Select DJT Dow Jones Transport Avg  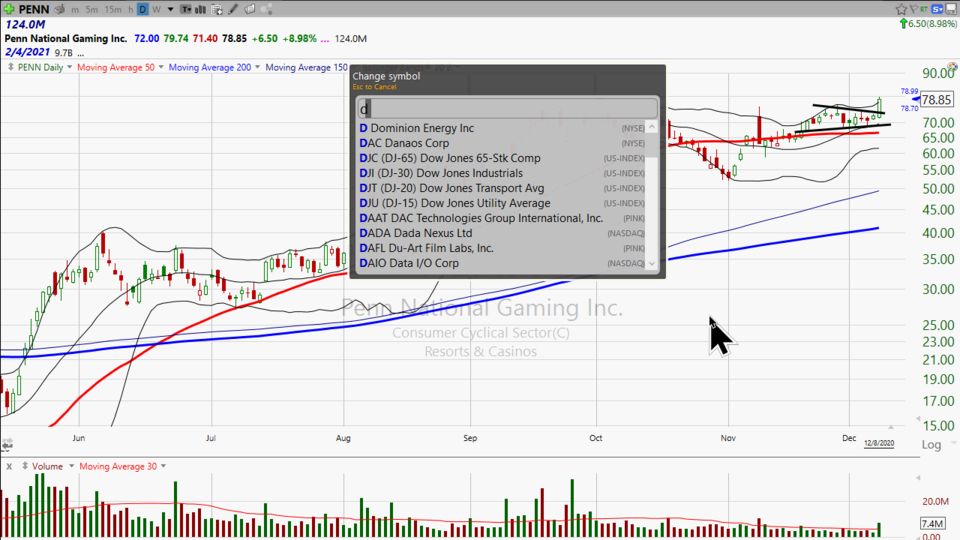click(502, 188)
